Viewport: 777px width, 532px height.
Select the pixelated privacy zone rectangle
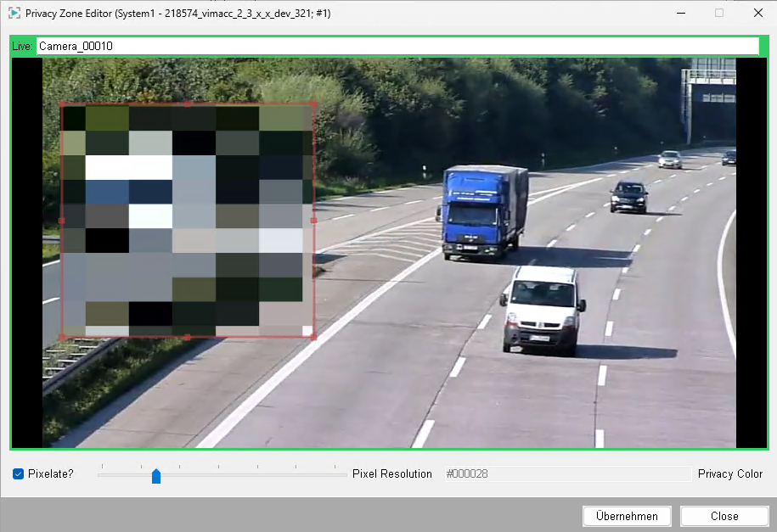click(x=188, y=221)
